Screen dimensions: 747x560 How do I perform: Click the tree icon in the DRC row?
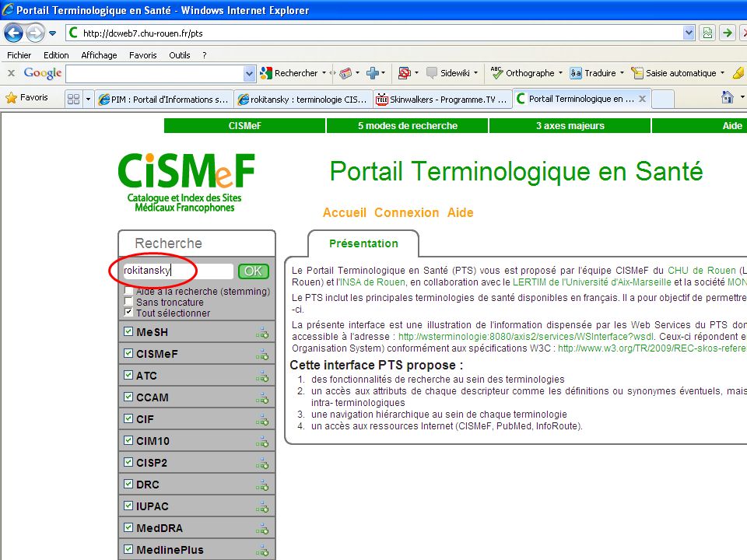(x=262, y=485)
